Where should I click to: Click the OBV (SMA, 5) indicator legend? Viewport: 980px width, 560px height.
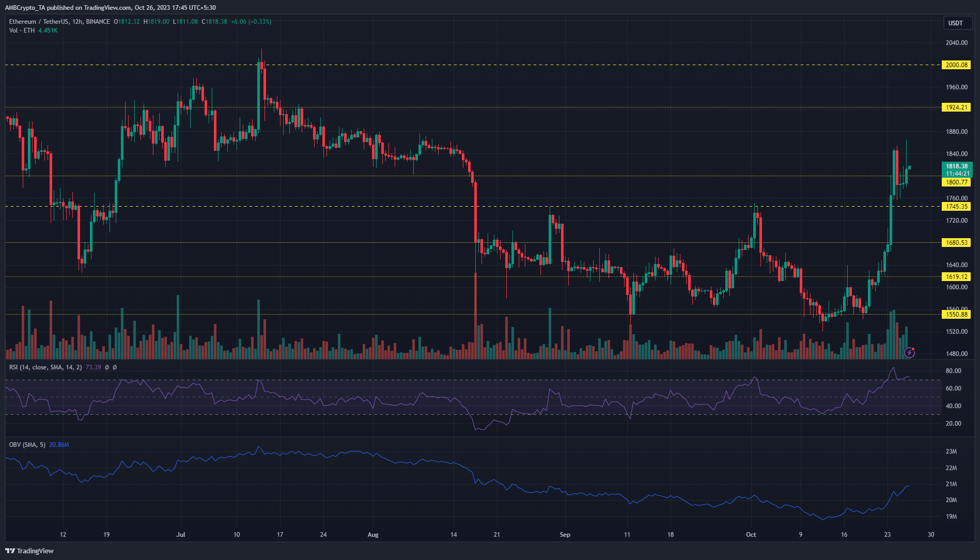click(27, 445)
